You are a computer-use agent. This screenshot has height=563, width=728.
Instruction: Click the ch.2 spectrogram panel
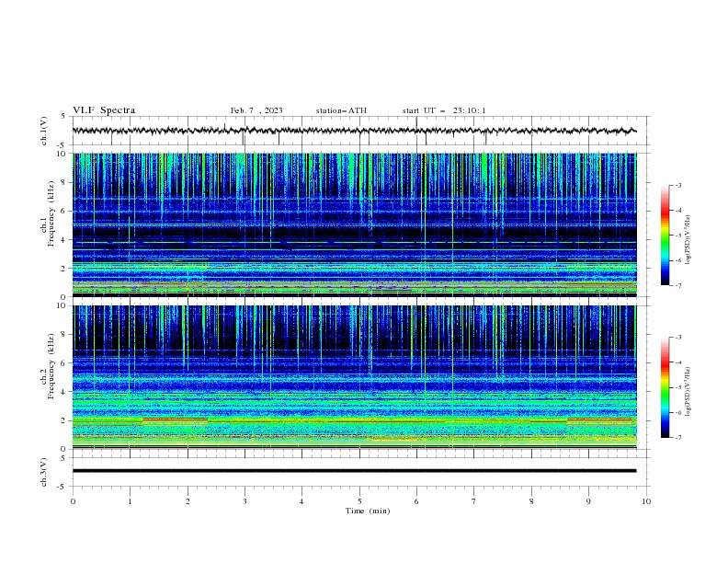354,377
